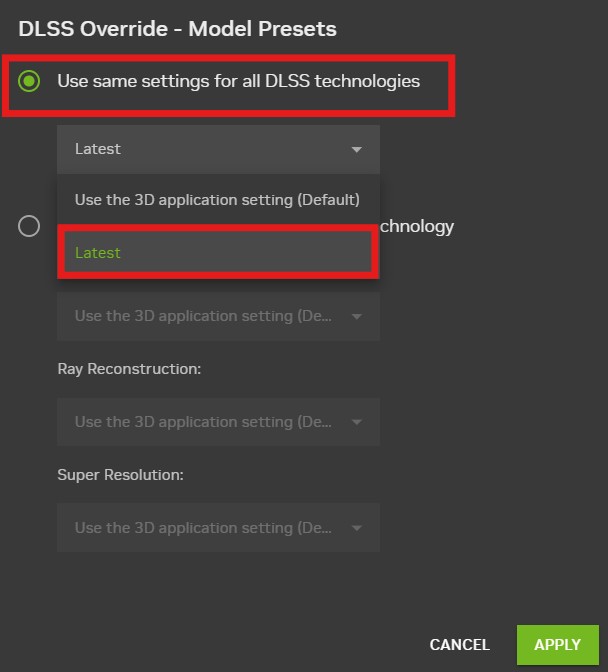Click the 'Ray Reconstruction:' label
The height and width of the screenshot is (672, 608).
pyautogui.click(x=129, y=369)
